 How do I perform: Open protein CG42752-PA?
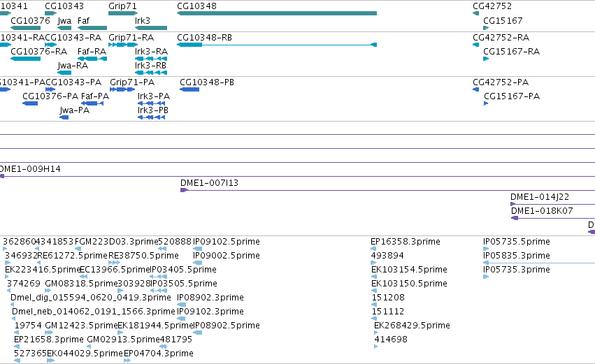(501, 82)
